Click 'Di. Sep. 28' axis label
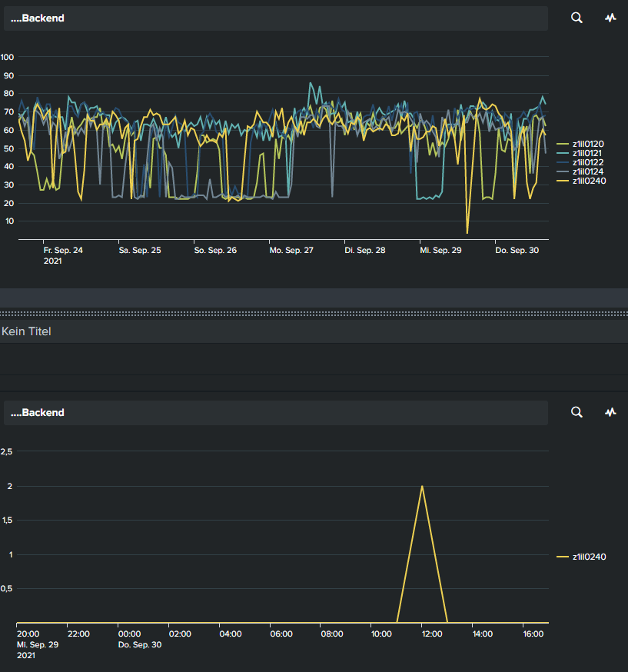Viewport: 628px width, 672px height. pos(365,251)
